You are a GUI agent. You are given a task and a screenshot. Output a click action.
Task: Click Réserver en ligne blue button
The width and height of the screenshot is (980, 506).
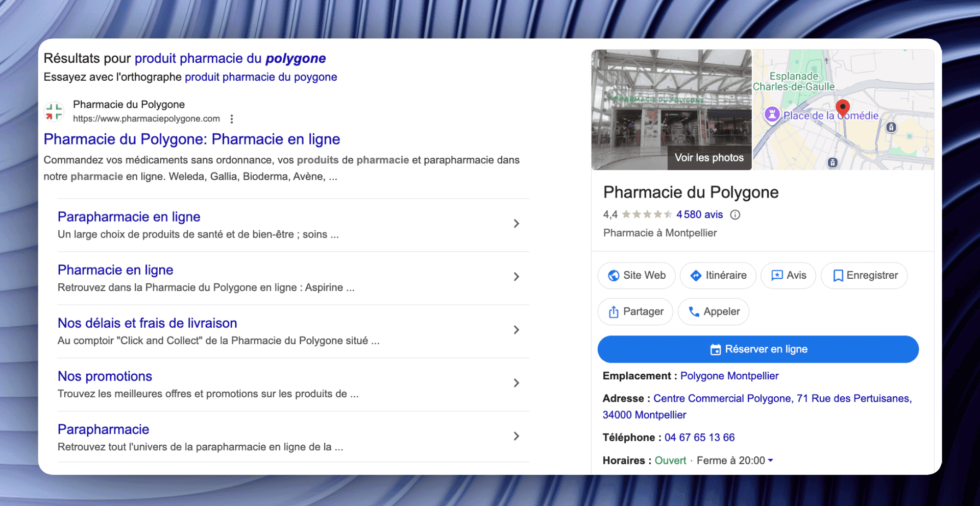pyautogui.click(x=758, y=349)
